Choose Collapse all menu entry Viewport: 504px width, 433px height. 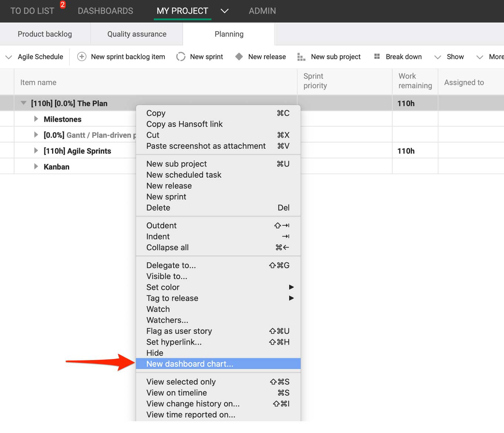(218, 248)
